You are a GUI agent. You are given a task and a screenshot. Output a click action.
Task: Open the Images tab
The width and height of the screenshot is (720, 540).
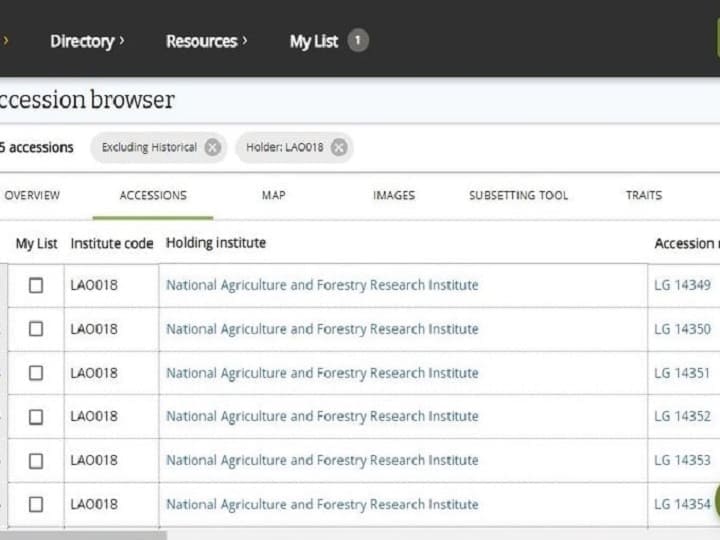click(393, 195)
